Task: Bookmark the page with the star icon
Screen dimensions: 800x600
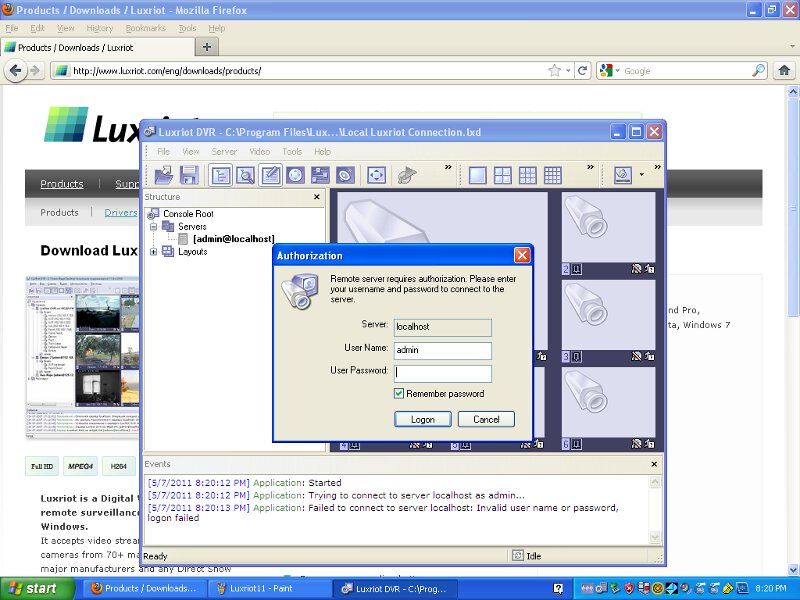Action: coord(555,70)
